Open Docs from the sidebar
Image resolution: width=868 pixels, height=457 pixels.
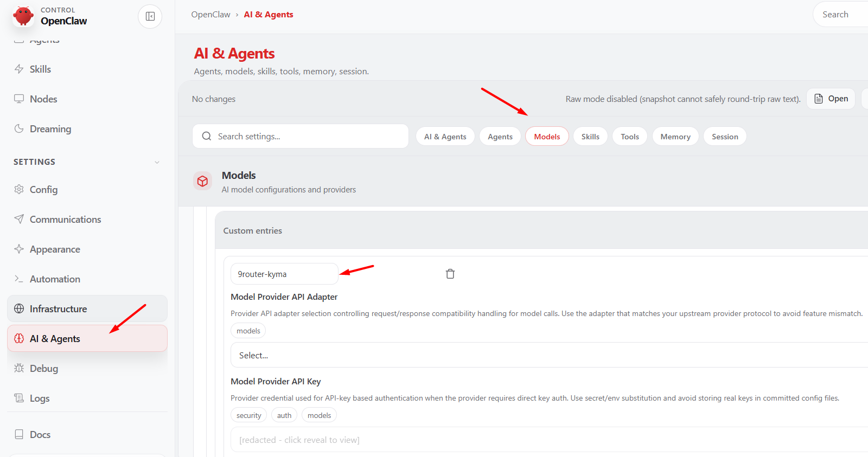click(x=87, y=434)
